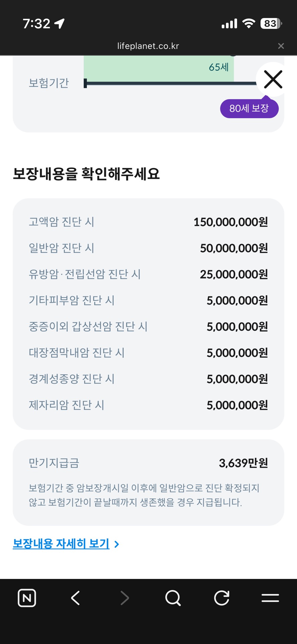
Task: Click the 만기지급금 3,639만원 amount
Action: tap(243, 463)
